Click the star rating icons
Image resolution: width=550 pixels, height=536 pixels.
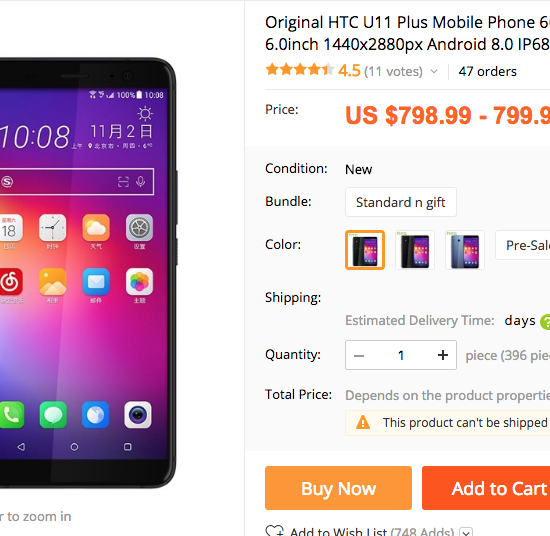pos(300,69)
